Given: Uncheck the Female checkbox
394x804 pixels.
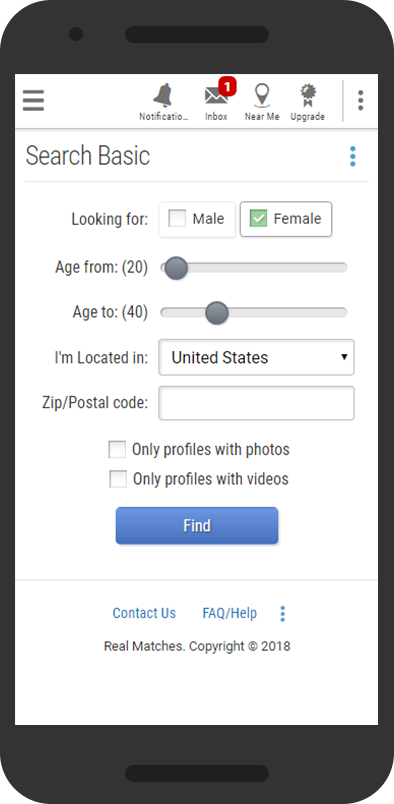Looking at the screenshot, I should pos(258,219).
